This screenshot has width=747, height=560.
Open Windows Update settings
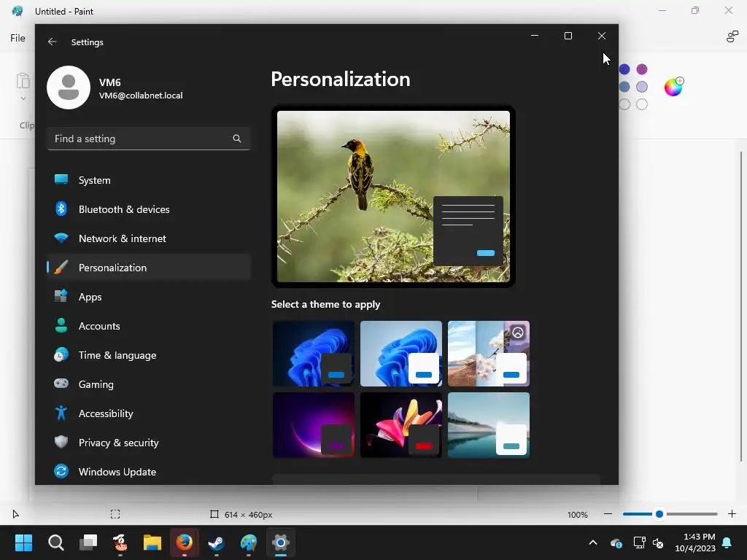(149, 472)
